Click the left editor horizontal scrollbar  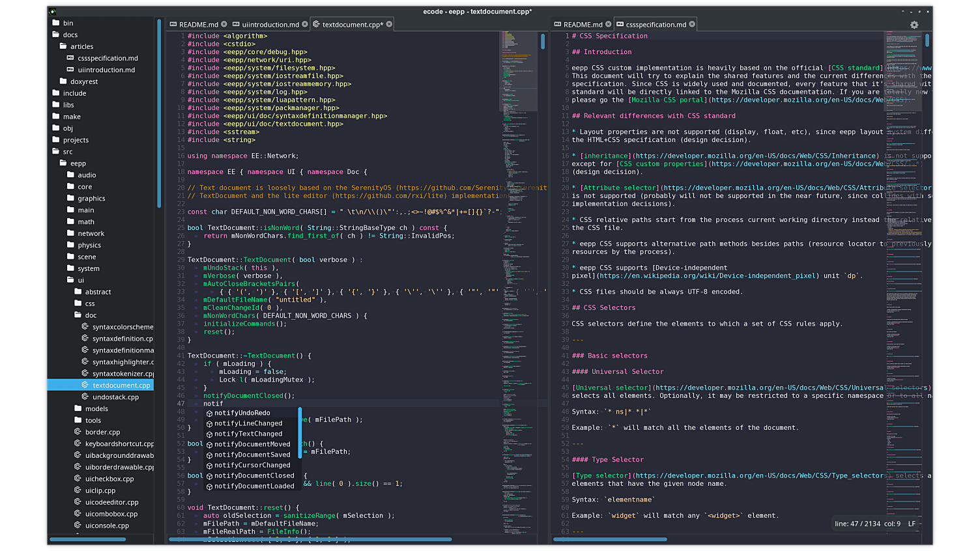coord(310,540)
